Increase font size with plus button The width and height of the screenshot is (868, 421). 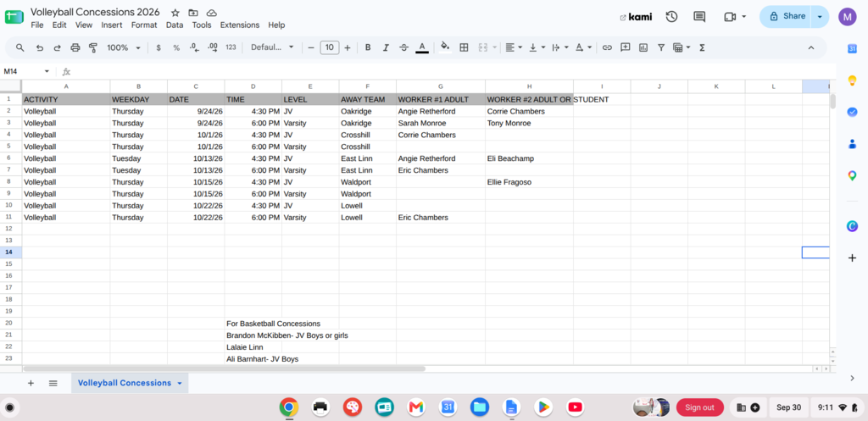point(347,47)
